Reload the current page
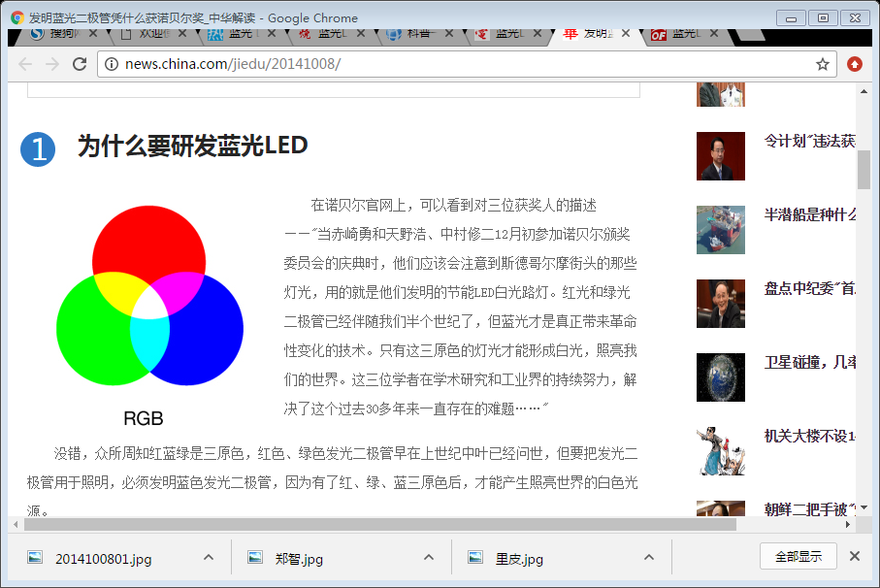This screenshot has width=880, height=588. (x=80, y=64)
